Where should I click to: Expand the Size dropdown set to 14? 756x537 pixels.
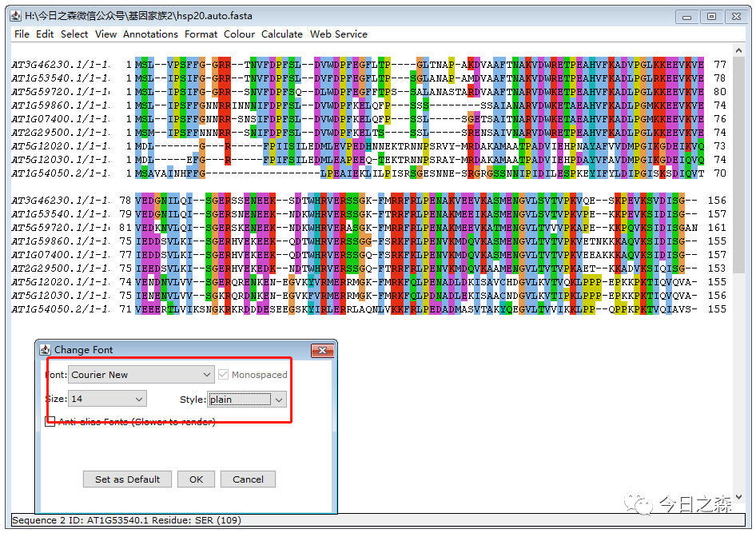[139, 399]
